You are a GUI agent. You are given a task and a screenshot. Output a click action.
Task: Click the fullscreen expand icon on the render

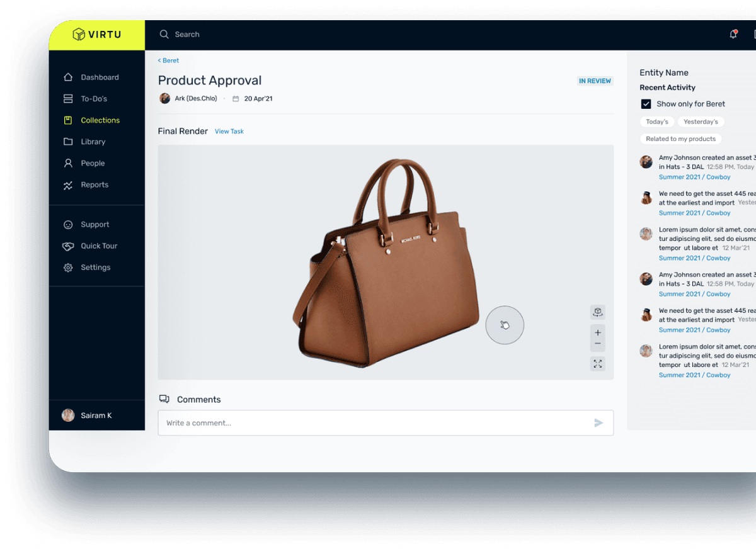click(597, 363)
